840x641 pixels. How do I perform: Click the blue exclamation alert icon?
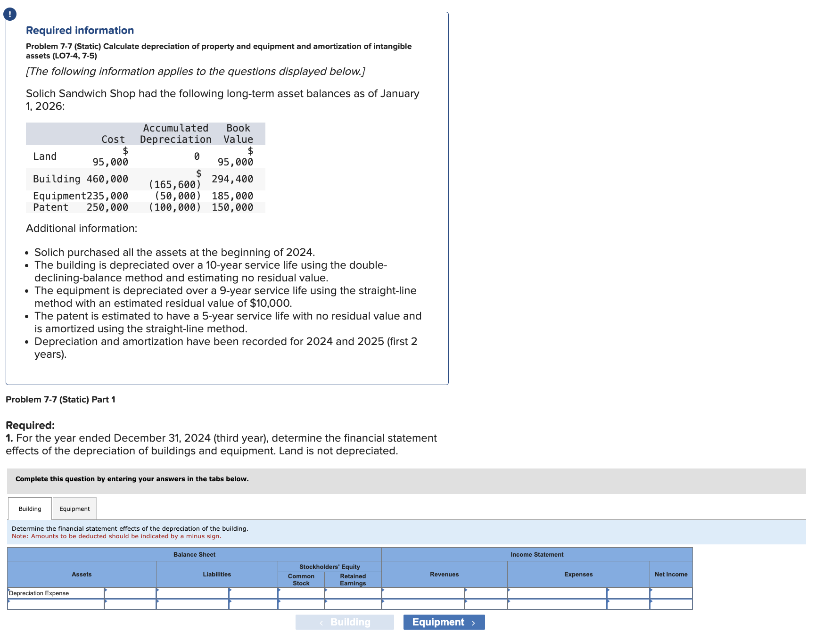9,14
